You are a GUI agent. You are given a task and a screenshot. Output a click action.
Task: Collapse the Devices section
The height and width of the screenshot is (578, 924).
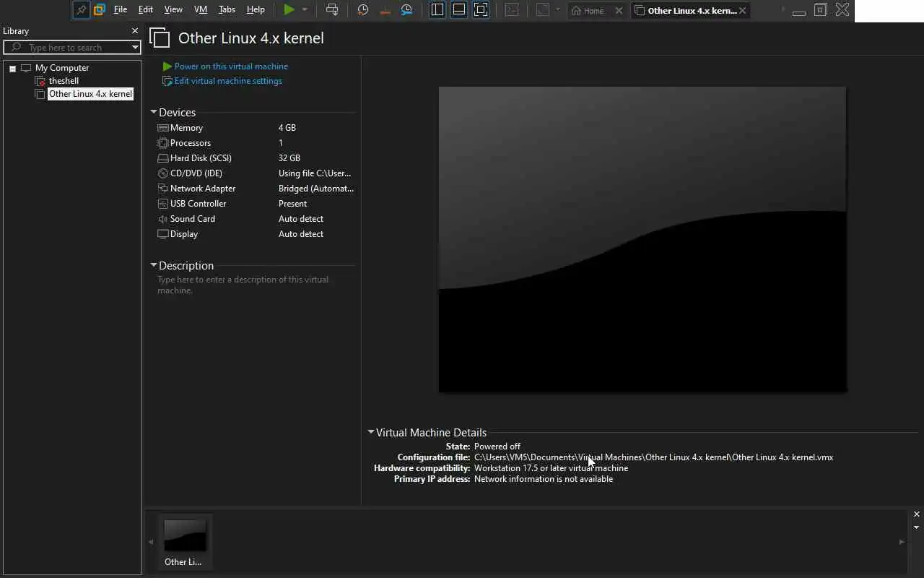(x=154, y=112)
